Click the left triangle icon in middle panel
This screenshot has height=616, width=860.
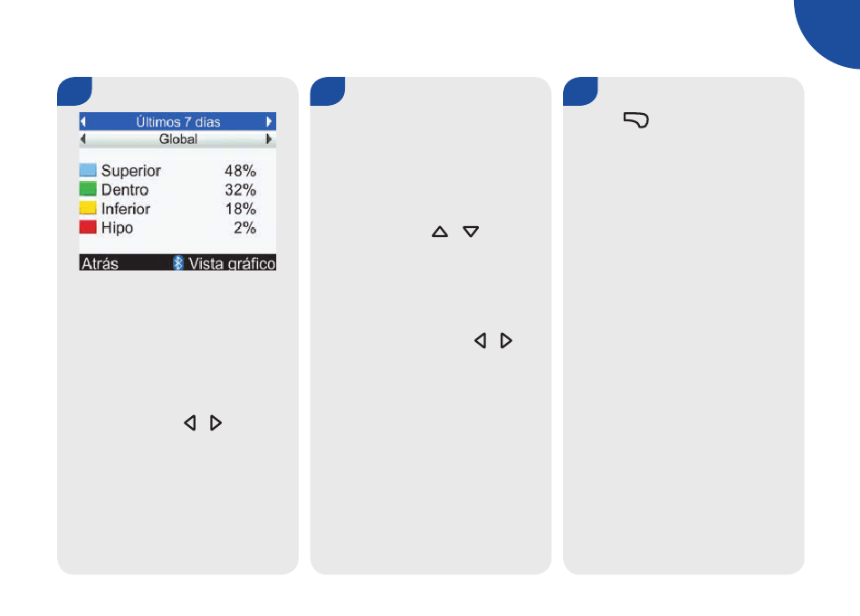[481, 340]
